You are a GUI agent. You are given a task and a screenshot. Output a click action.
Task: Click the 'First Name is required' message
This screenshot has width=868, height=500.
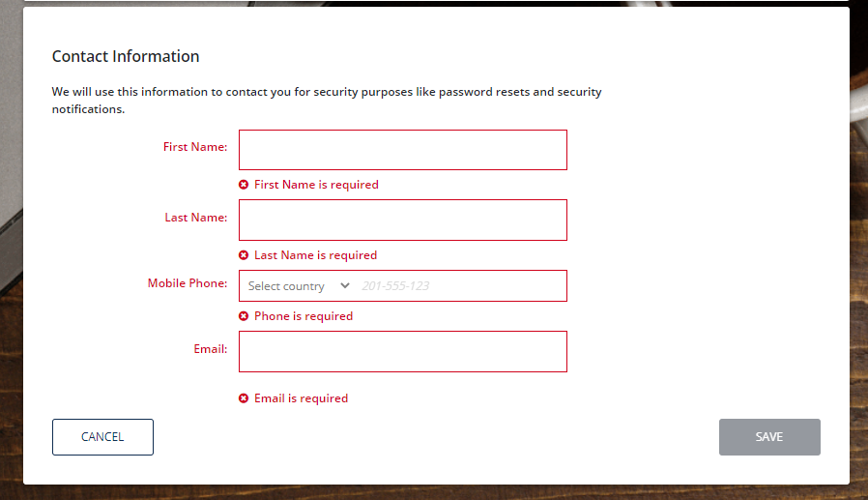316,185
